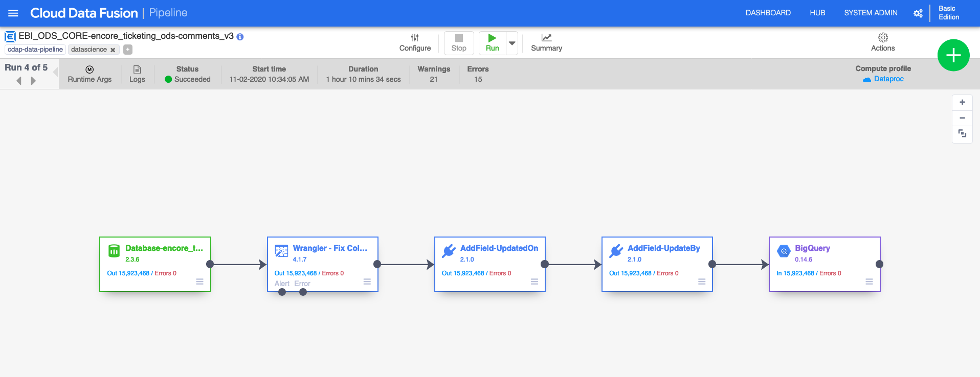Open the Actions gear menu

pos(883,42)
